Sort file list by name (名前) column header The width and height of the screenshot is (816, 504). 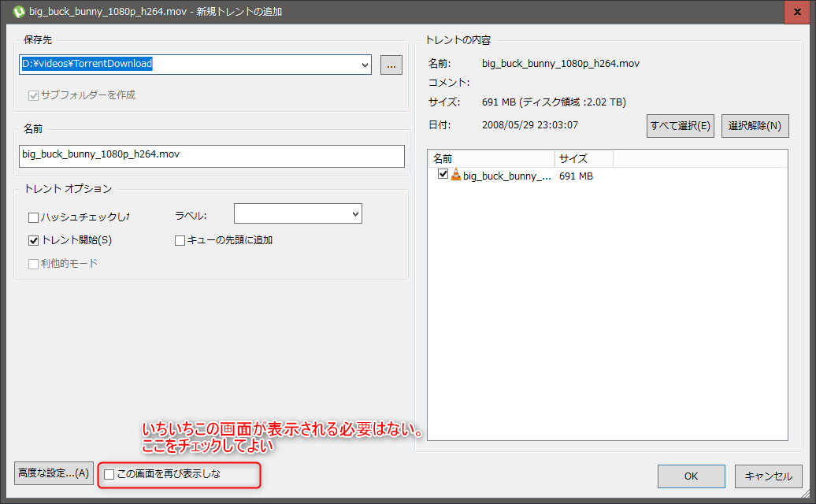click(490, 158)
